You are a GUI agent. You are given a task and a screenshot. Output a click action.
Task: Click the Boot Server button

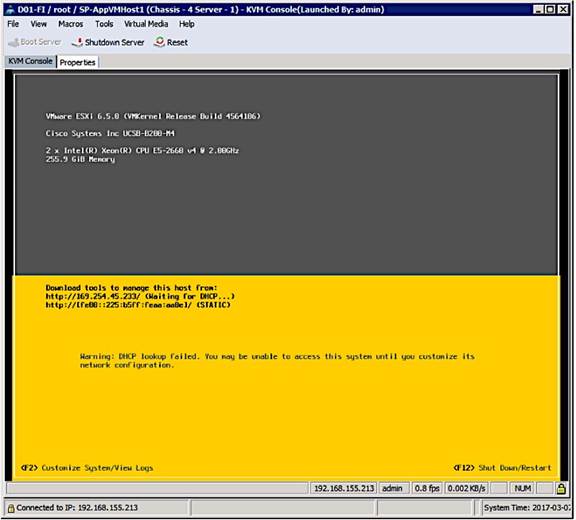35,42
